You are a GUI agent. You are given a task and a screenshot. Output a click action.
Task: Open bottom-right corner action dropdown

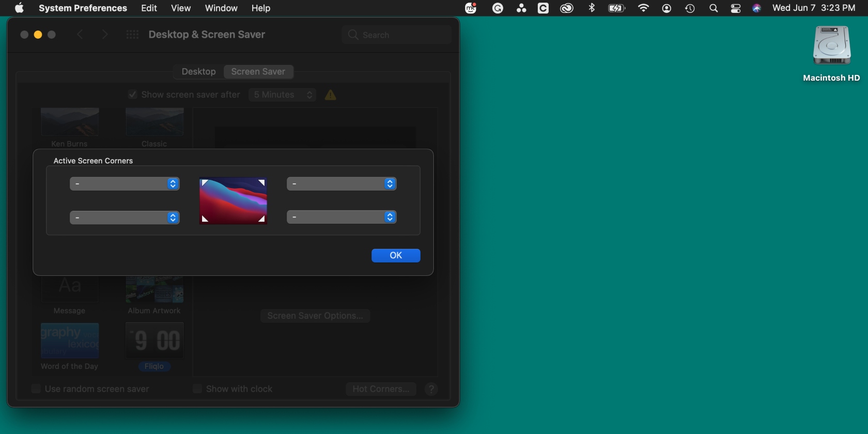coord(342,217)
